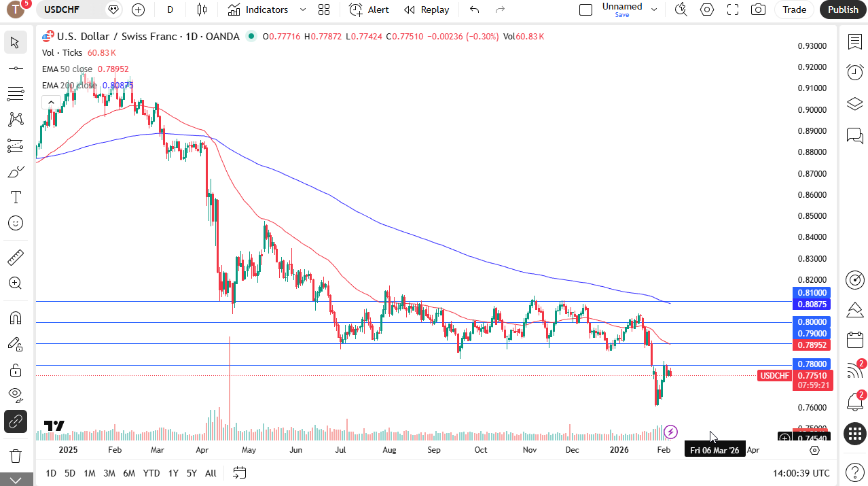Viewport: 868px width, 486px height.
Task: Select the All date range
Action: point(211,473)
